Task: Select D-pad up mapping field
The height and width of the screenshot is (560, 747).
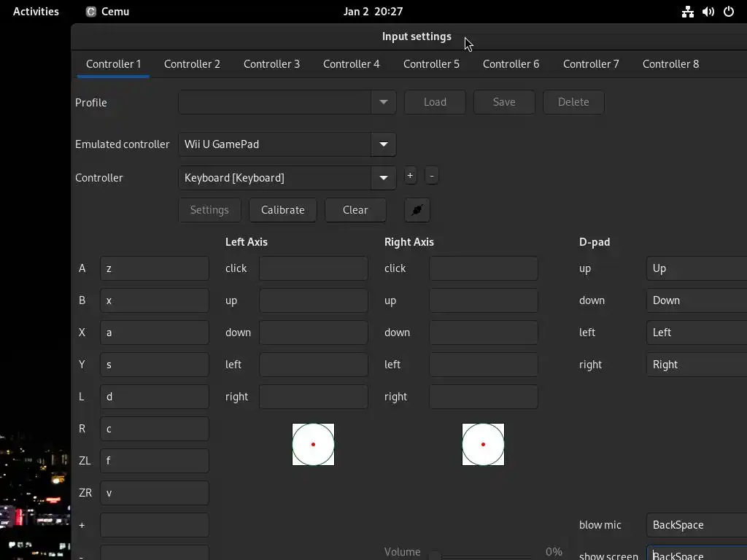Action: tap(697, 268)
